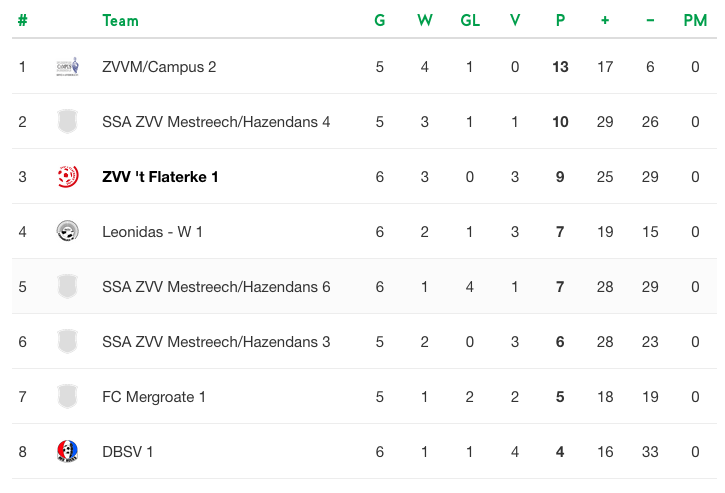Click the # rank column header
Viewport: 725px width, 493px height.
point(22,20)
